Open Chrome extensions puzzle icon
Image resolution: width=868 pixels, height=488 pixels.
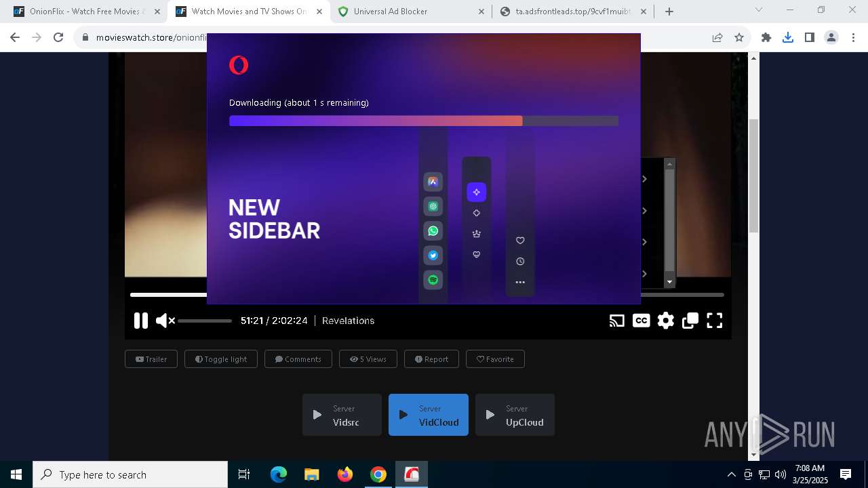click(x=766, y=38)
